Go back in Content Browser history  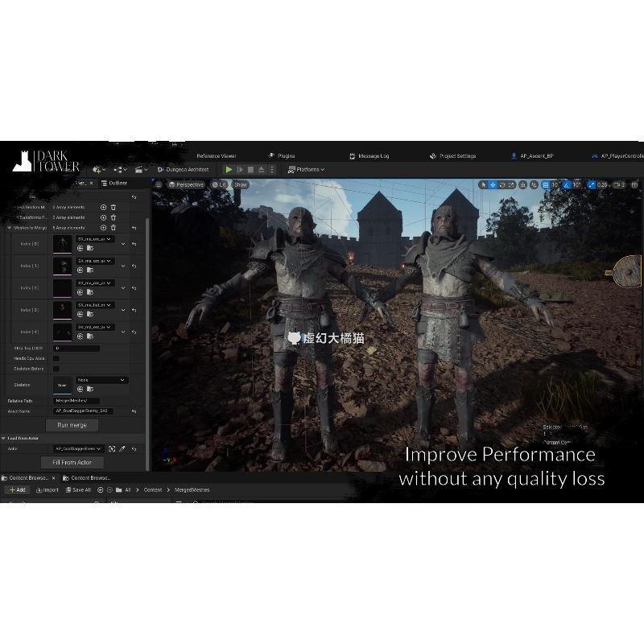pyautogui.click(x=100, y=490)
